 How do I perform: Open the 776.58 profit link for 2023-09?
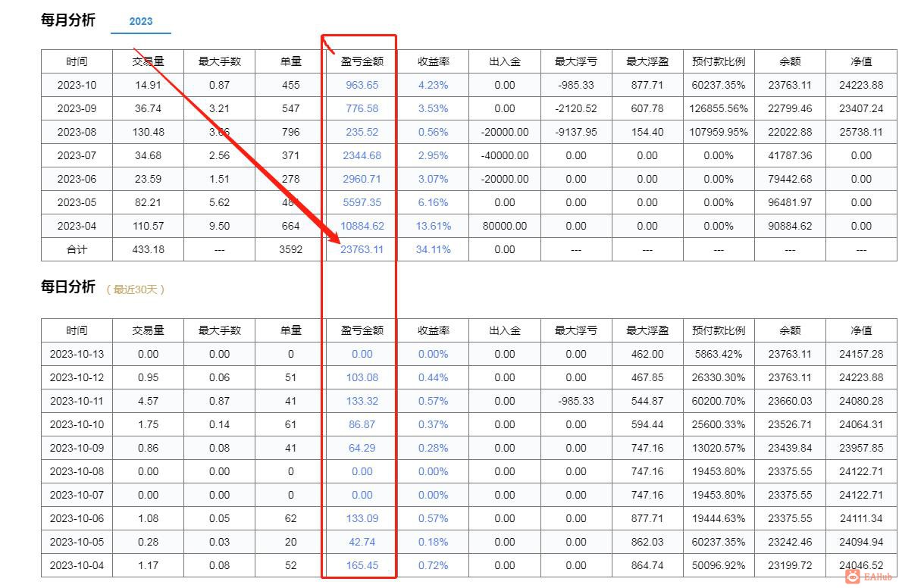coord(362,108)
